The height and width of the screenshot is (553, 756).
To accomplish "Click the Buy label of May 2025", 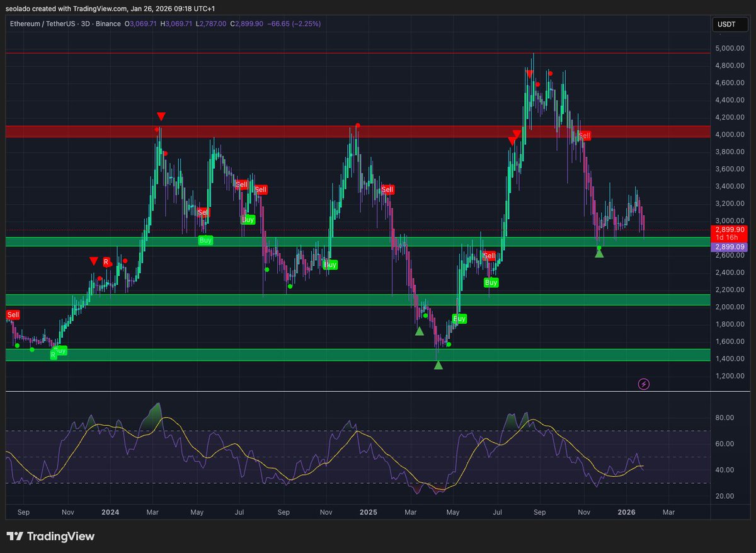I will pyautogui.click(x=460, y=319).
